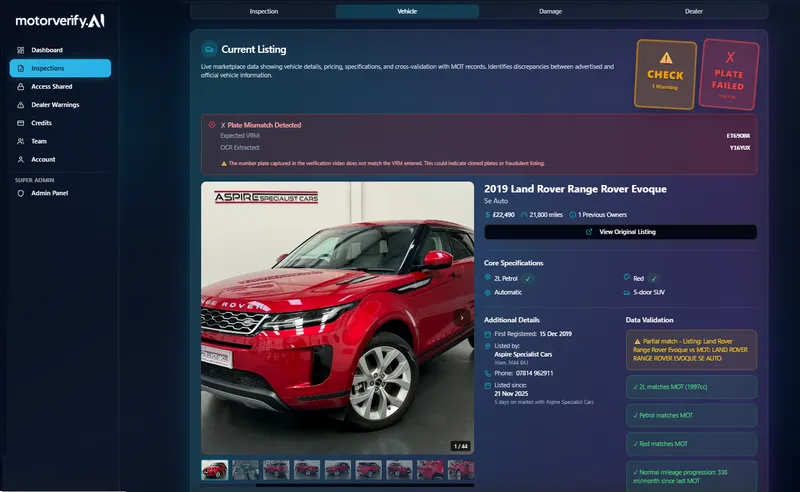Click the 5-door SUV car icon

(627, 292)
